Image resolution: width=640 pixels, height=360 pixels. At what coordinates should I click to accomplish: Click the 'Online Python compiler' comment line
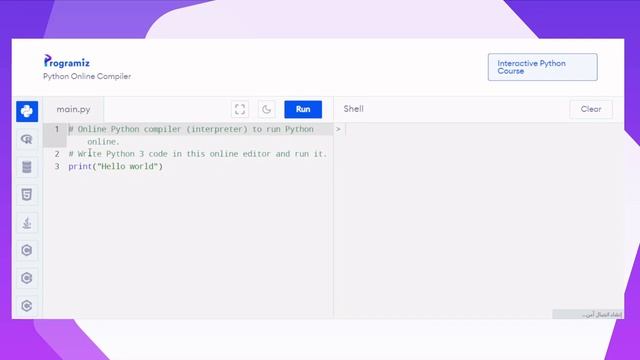191,135
